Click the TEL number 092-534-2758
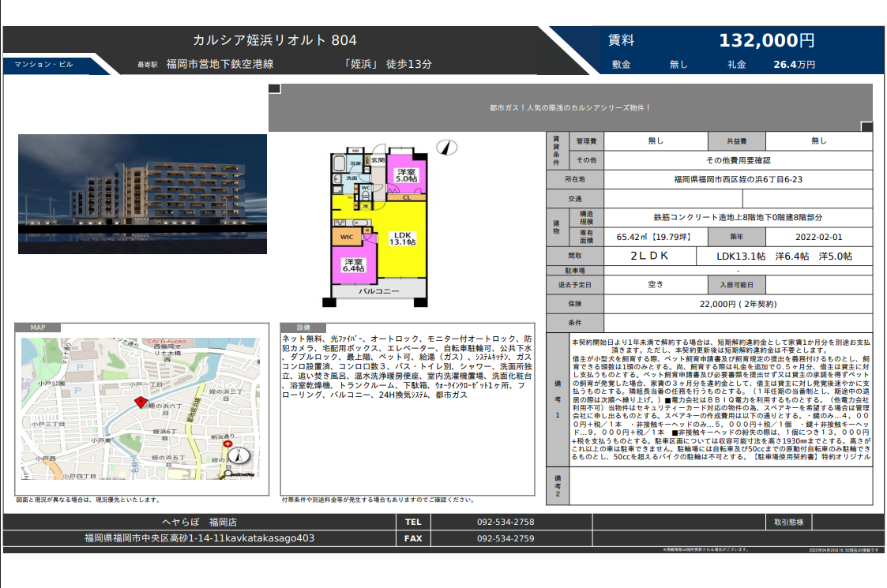 pos(506,522)
